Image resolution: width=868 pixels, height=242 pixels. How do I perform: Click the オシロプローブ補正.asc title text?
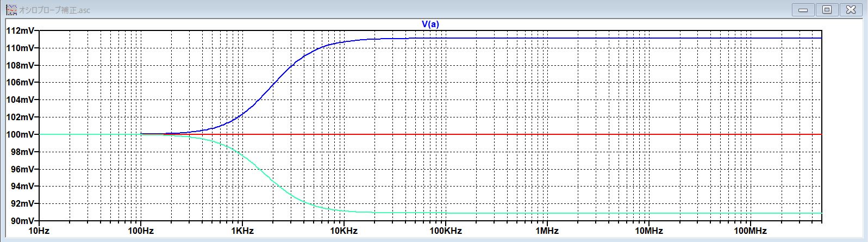coord(54,10)
